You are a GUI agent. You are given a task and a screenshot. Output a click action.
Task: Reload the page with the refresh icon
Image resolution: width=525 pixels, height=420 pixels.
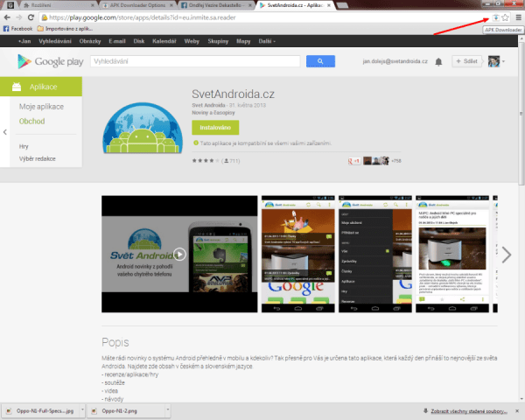(x=31, y=17)
